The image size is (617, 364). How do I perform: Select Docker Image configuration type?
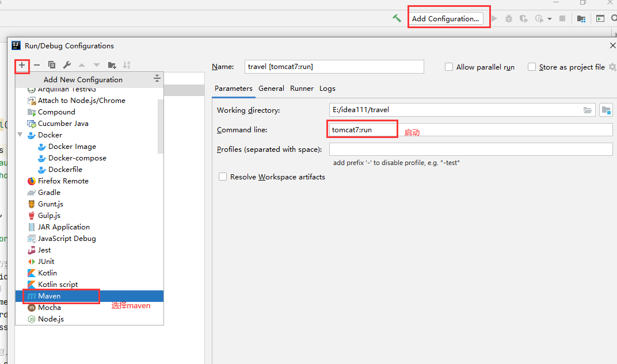[89, 146]
